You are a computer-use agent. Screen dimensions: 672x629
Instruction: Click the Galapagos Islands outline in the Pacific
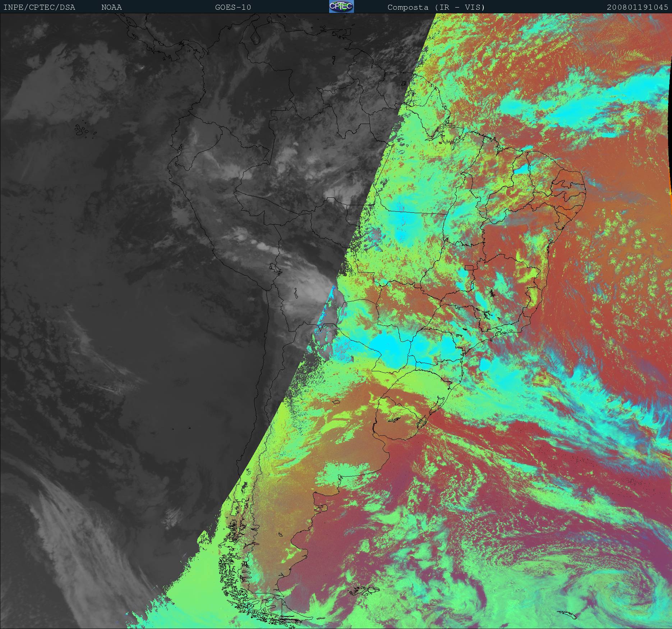pyautogui.click(x=85, y=131)
